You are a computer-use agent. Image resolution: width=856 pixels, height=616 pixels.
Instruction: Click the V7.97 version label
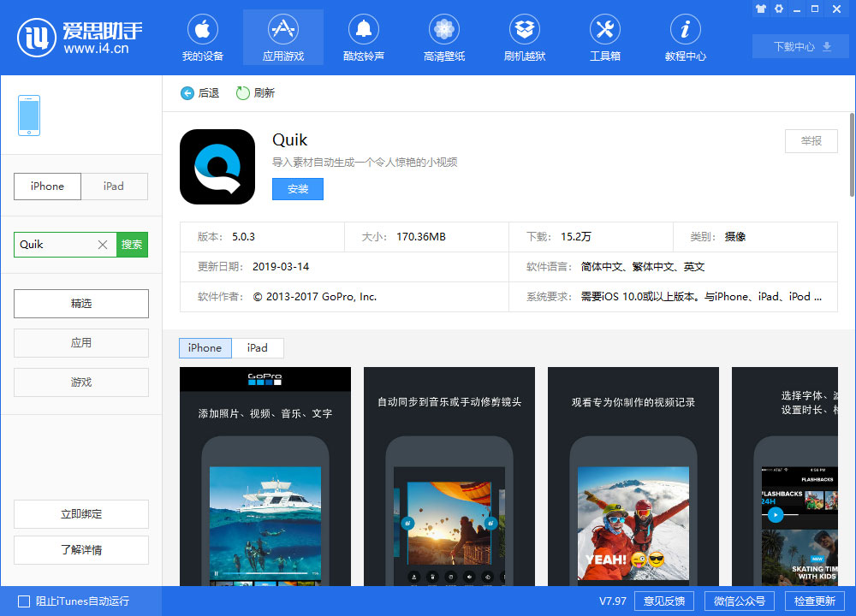coord(613,601)
